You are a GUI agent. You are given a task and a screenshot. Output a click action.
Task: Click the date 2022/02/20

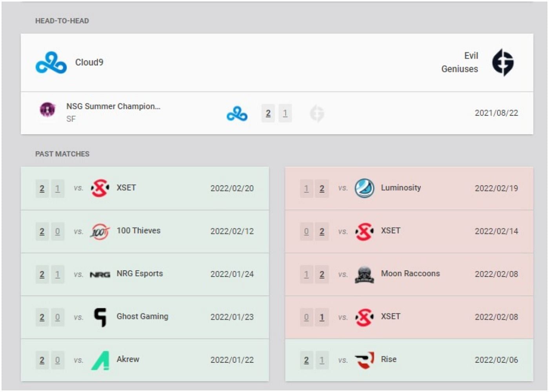point(232,189)
